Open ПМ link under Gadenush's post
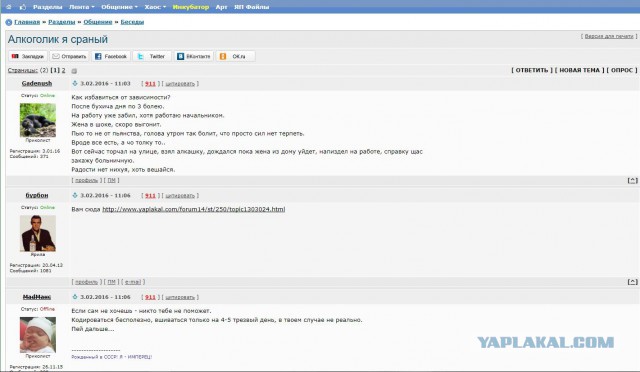 click(111, 180)
